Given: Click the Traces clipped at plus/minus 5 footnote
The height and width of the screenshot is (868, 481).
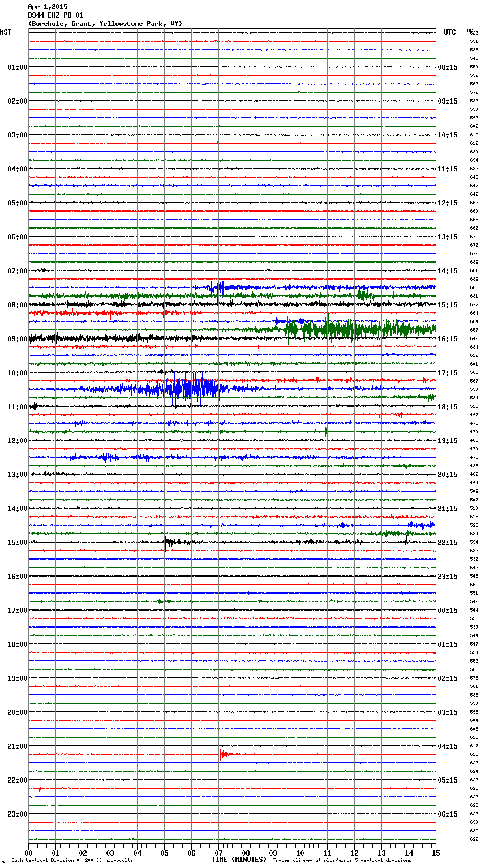Looking at the screenshot, I should 342,860.
